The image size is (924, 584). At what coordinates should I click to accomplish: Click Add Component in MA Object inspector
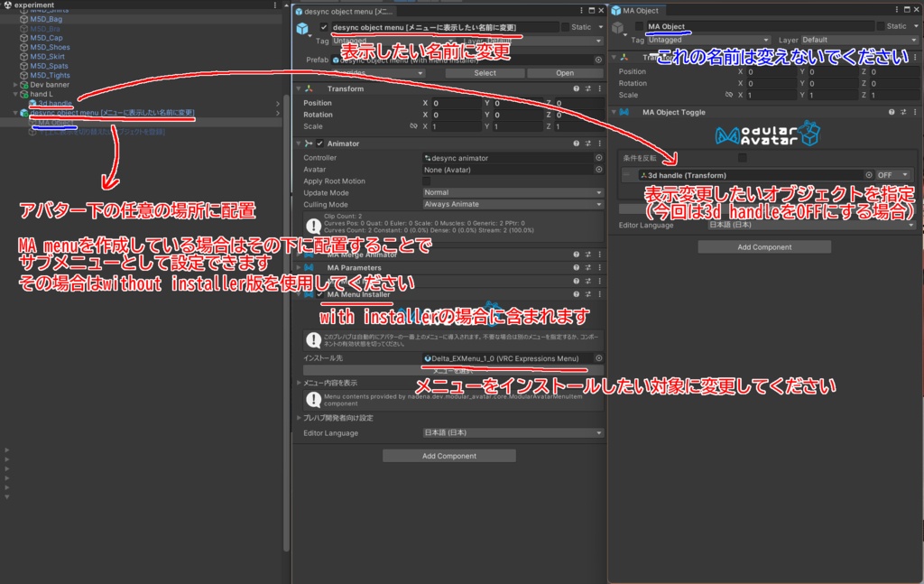tap(764, 247)
